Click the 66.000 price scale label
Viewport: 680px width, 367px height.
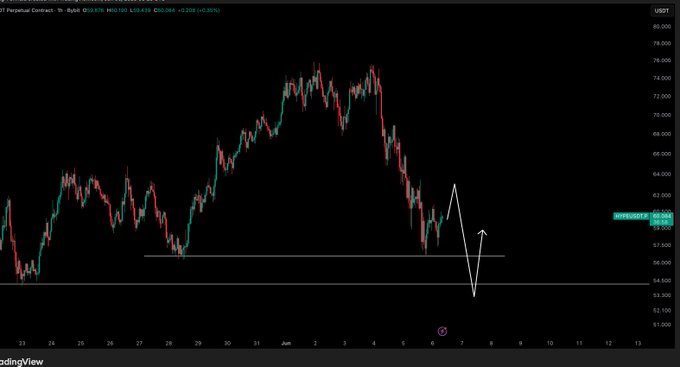(662, 154)
